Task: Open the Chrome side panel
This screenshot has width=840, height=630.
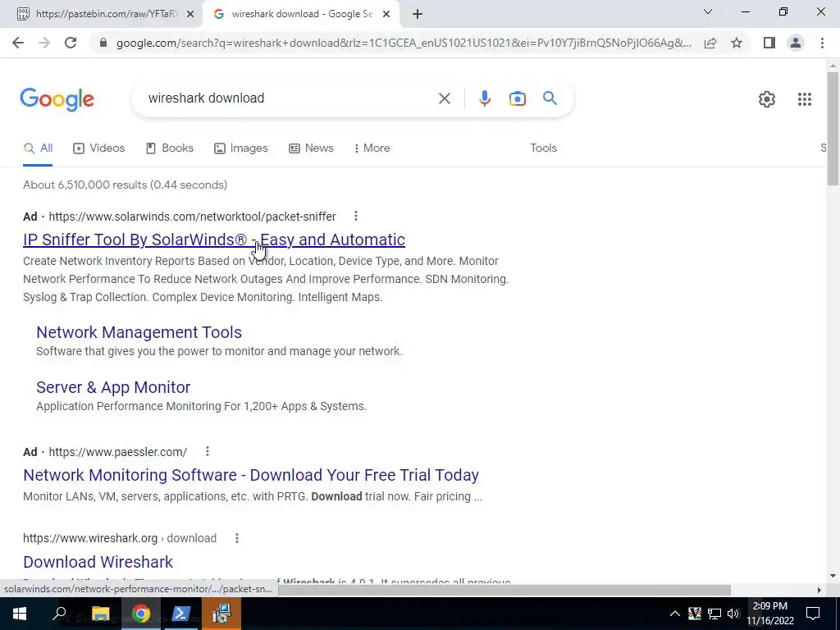Action: [769, 43]
